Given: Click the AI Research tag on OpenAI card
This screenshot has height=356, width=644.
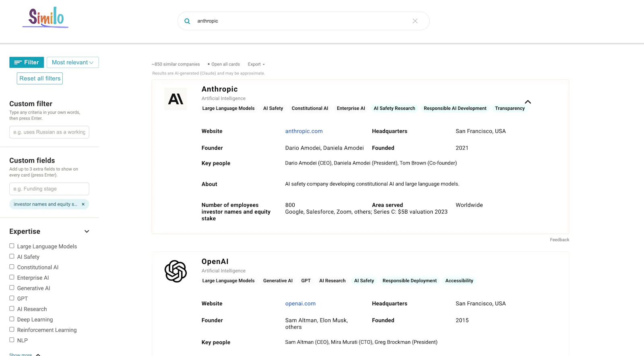Looking at the screenshot, I should (332, 281).
